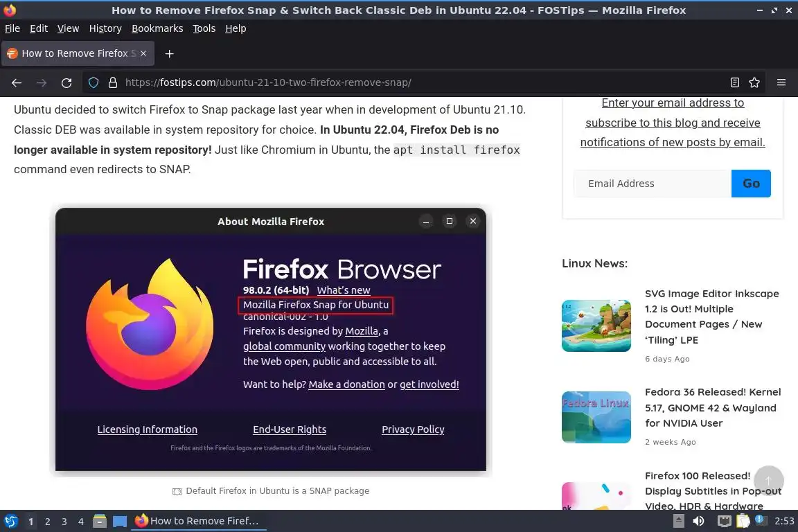Switch to virtual desktop 4
The height and width of the screenshot is (532, 798).
pos(81,522)
